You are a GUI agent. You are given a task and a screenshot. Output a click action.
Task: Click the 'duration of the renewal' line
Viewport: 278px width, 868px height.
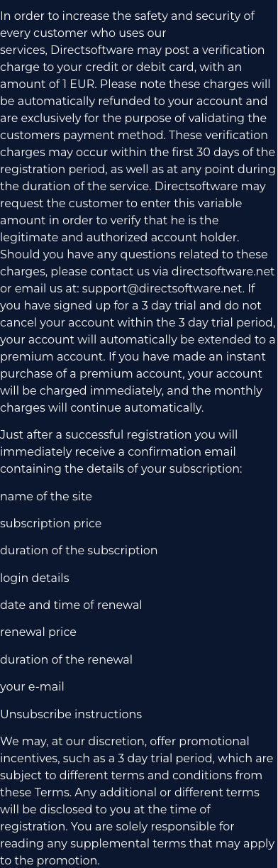click(66, 659)
